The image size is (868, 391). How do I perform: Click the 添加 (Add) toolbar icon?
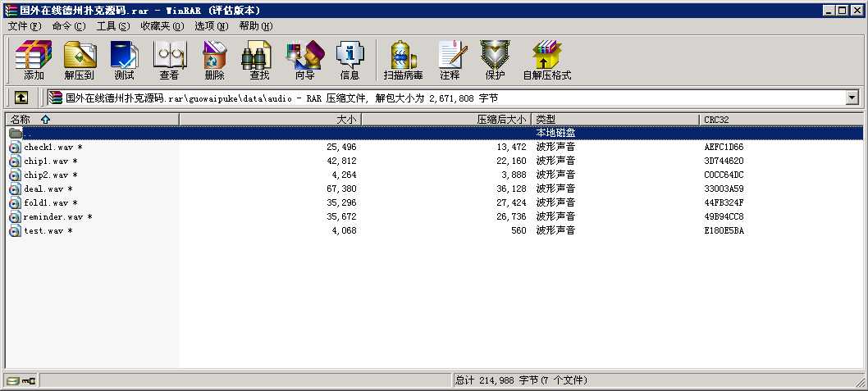click(x=33, y=60)
